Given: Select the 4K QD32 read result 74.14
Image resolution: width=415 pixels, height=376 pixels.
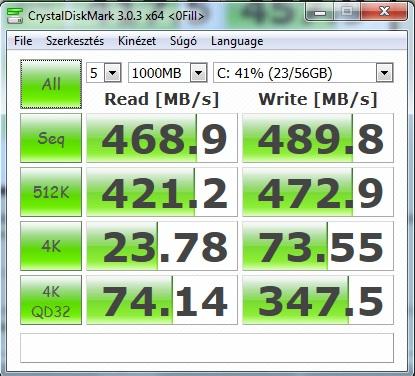Looking at the screenshot, I should 162,300.
